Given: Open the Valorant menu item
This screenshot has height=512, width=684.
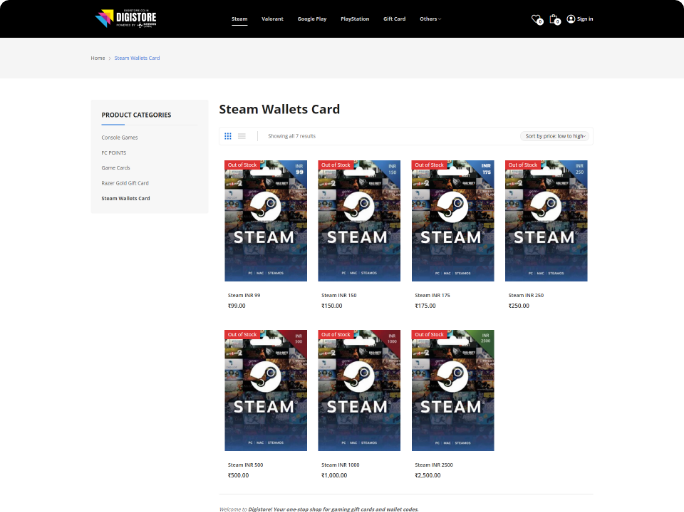Looking at the screenshot, I should point(272,19).
